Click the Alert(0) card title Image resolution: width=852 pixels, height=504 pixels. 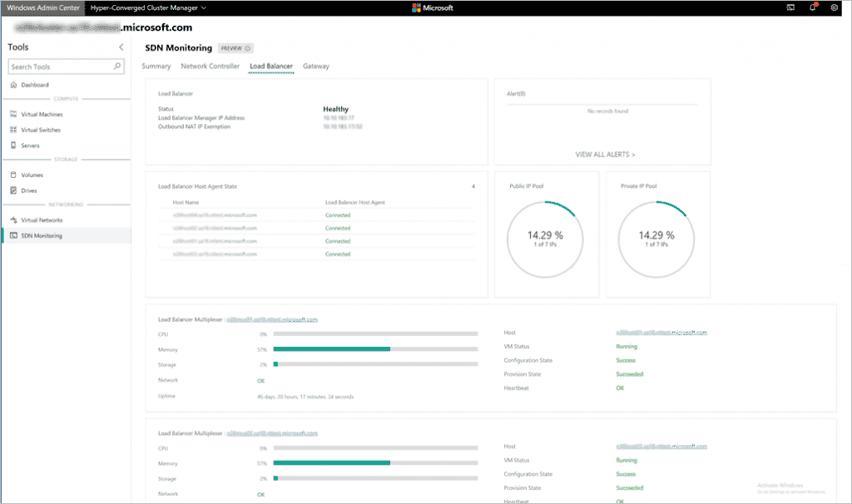click(516, 94)
